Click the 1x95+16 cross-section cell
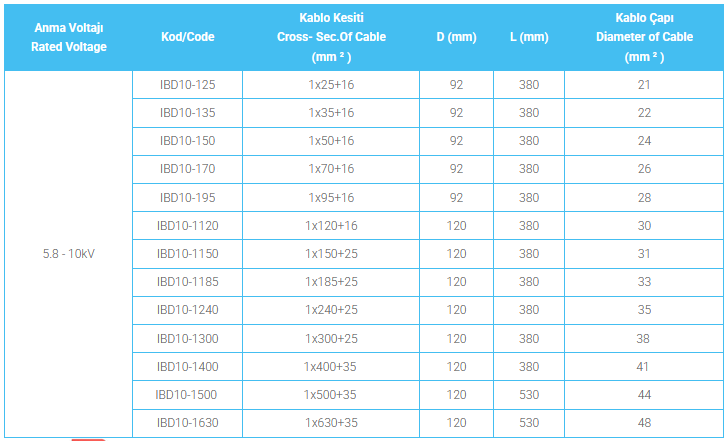 [x=331, y=198]
